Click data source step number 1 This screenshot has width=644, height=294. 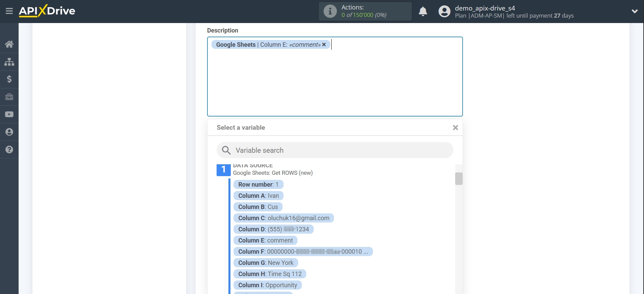point(223,170)
